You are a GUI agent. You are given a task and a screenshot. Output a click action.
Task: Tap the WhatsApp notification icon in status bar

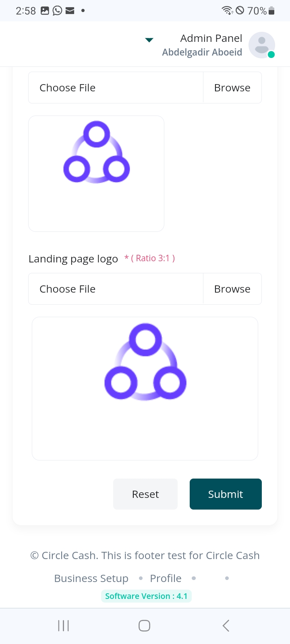(x=58, y=10)
